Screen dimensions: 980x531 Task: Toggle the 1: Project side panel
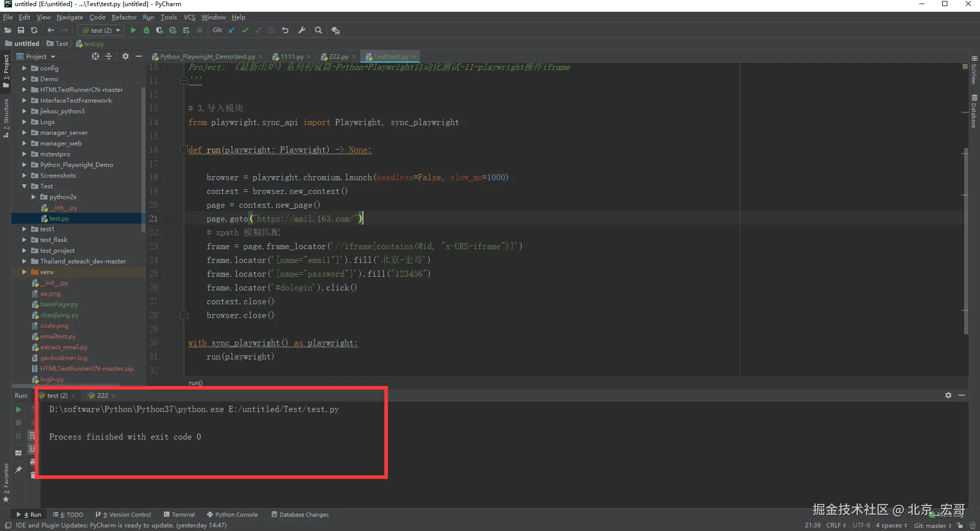(6, 71)
